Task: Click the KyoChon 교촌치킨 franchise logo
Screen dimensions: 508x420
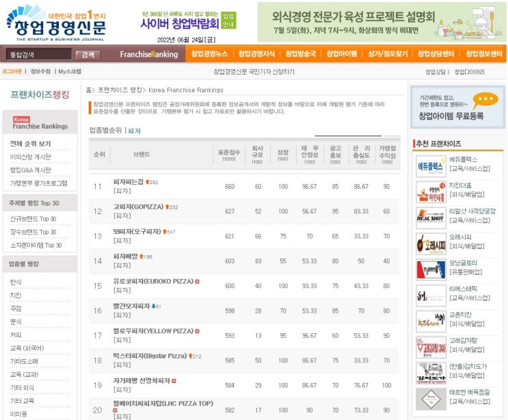Action: click(431, 321)
